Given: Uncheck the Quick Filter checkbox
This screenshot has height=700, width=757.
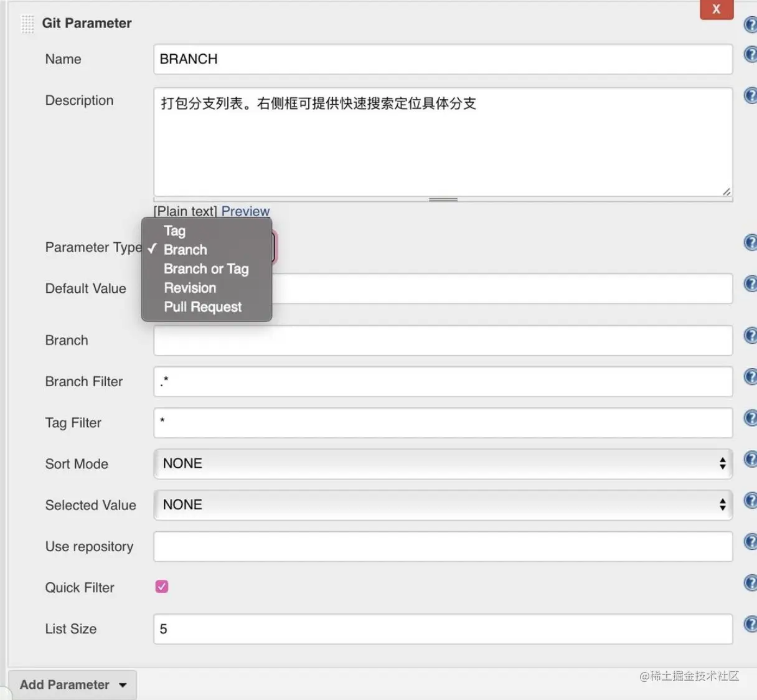Looking at the screenshot, I should (x=162, y=587).
